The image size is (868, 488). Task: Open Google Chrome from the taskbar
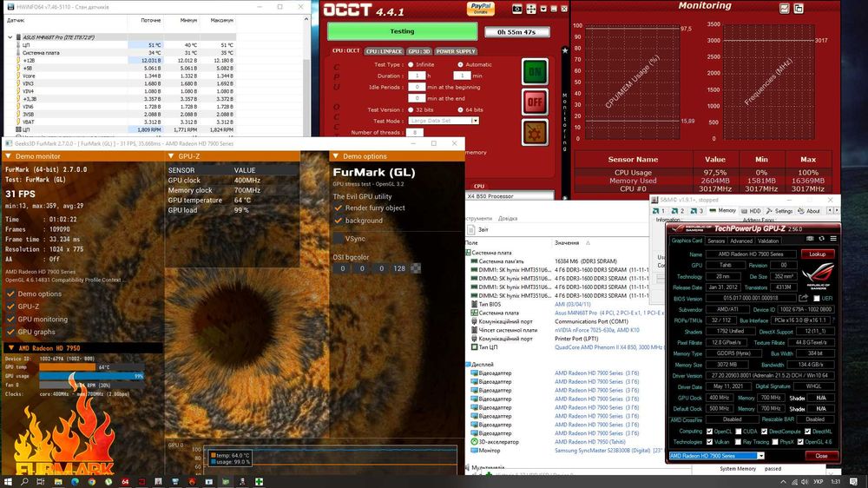[x=91, y=482]
